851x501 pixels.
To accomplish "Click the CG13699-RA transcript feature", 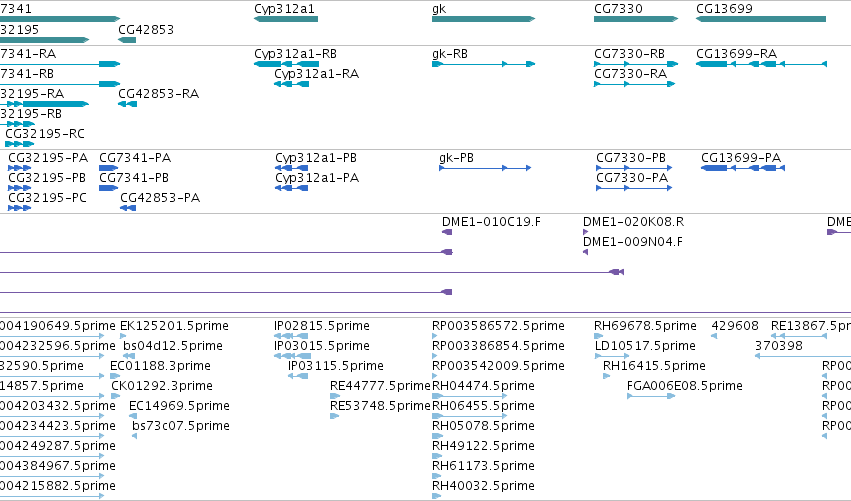I will tap(761, 64).
